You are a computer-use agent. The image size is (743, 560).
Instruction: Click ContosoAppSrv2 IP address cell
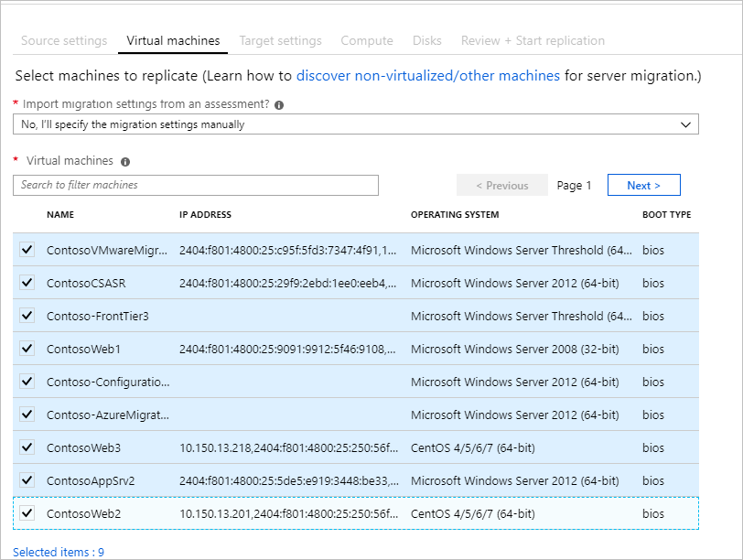(289, 481)
